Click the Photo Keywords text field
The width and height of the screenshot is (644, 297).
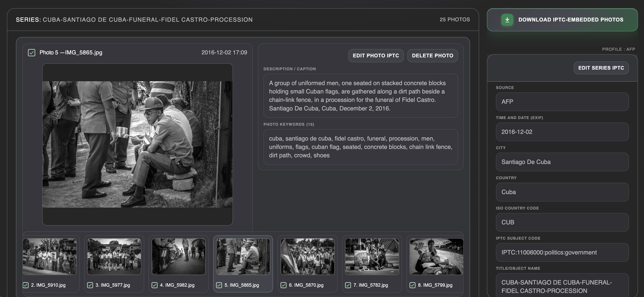360,147
